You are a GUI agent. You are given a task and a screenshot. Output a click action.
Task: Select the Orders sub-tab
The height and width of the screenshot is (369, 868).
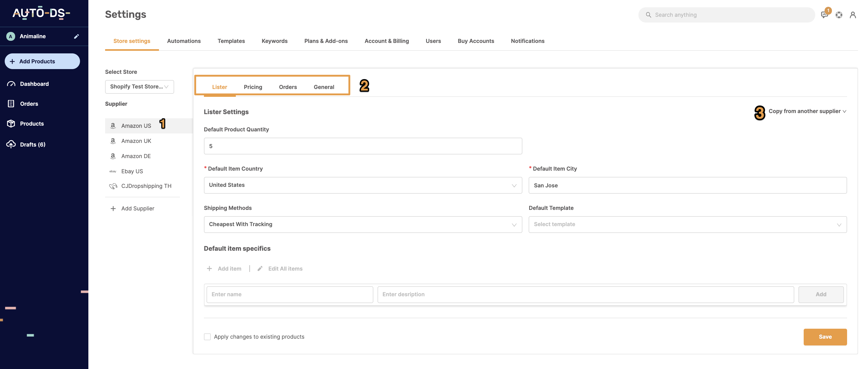(x=288, y=87)
